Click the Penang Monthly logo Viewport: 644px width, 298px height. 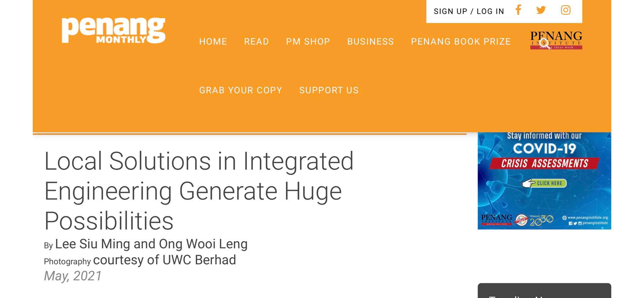(x=114, y=30)
